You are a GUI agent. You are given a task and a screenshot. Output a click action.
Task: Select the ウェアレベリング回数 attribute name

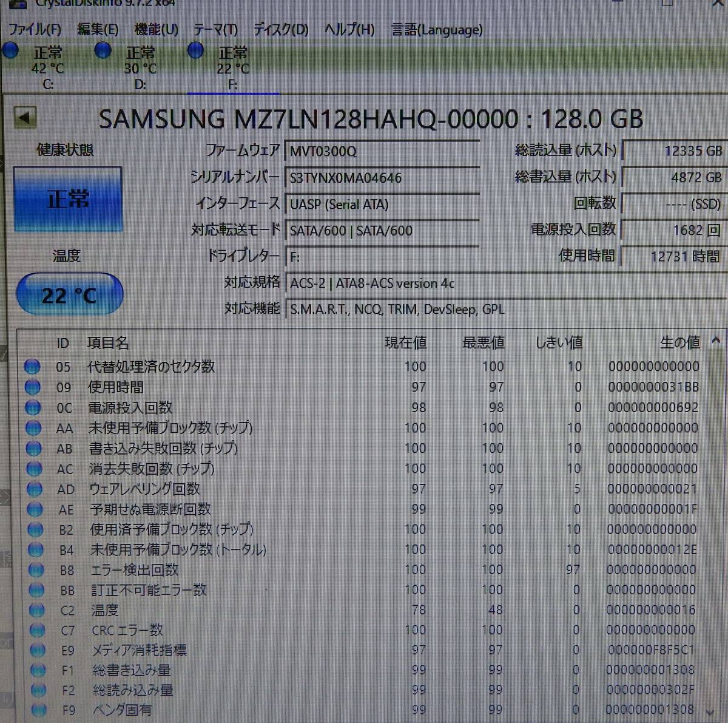(144, 489)
